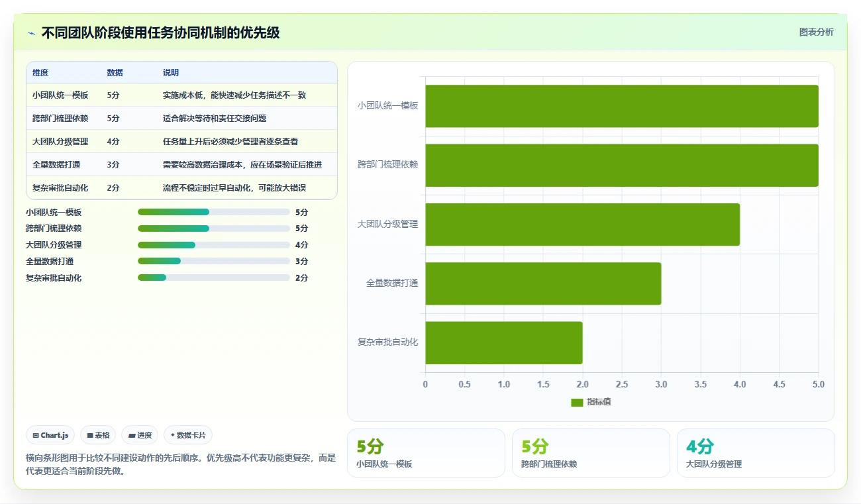Click the 复杂审批自动化 chart bar
Screen dimensions: 861x504
click(504, 343)
